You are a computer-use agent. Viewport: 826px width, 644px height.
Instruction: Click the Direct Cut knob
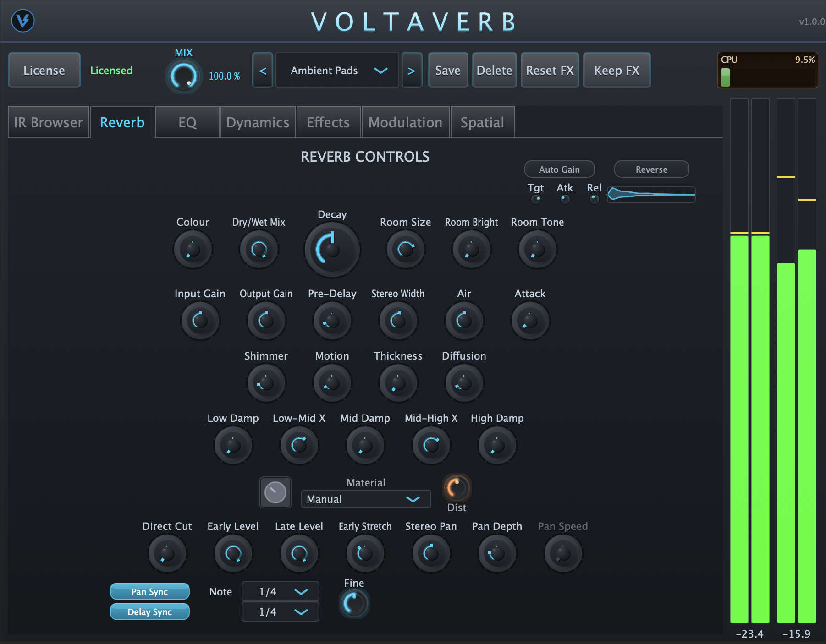pyautogui.click(x=167, y=553)
